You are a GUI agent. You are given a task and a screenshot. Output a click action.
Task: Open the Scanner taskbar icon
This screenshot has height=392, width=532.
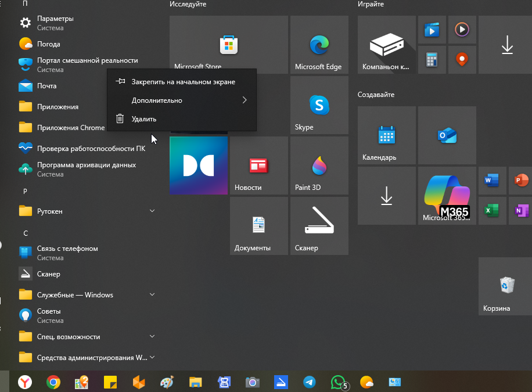(x=281, y=382)
